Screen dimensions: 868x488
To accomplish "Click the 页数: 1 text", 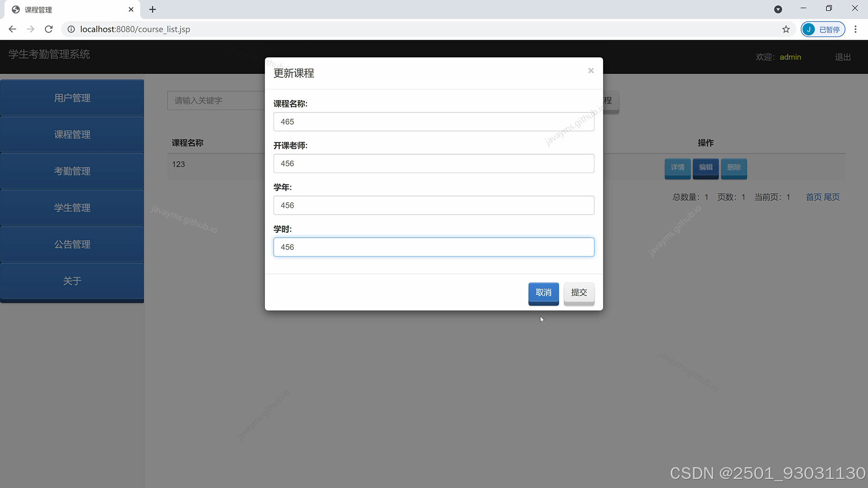I will [x=731, y=197].
